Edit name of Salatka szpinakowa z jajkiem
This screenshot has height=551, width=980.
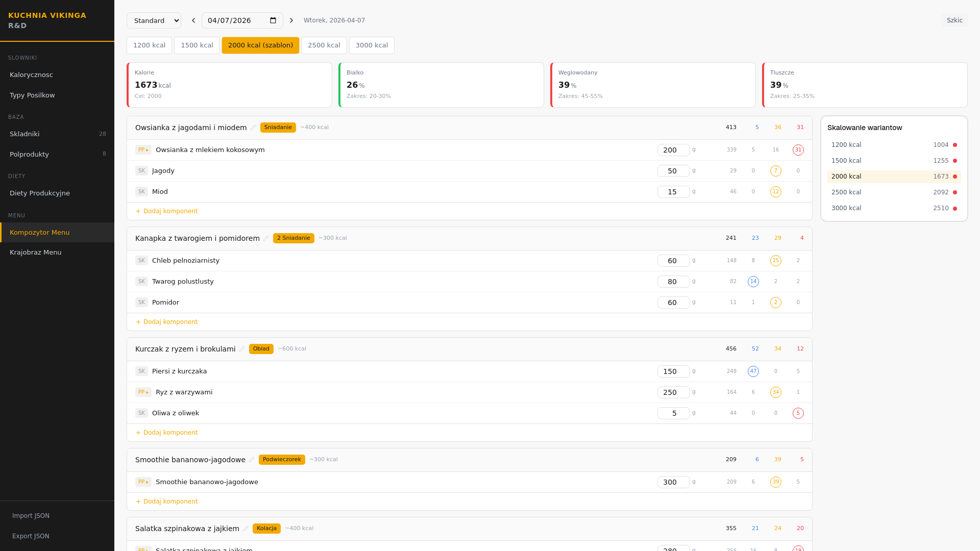(246, 529)
